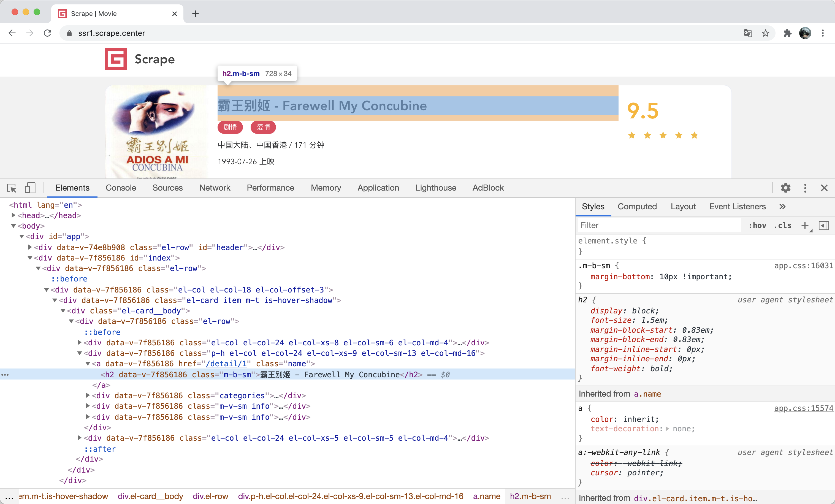Open the Chrome profile avatar
Viewport: 835px width, 504px height.
point(805,33)
